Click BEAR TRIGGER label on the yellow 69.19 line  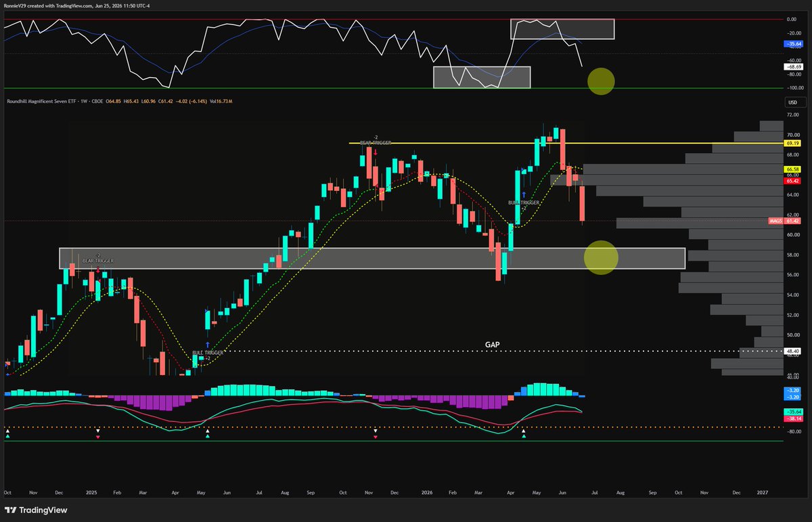tap(375, 143)
